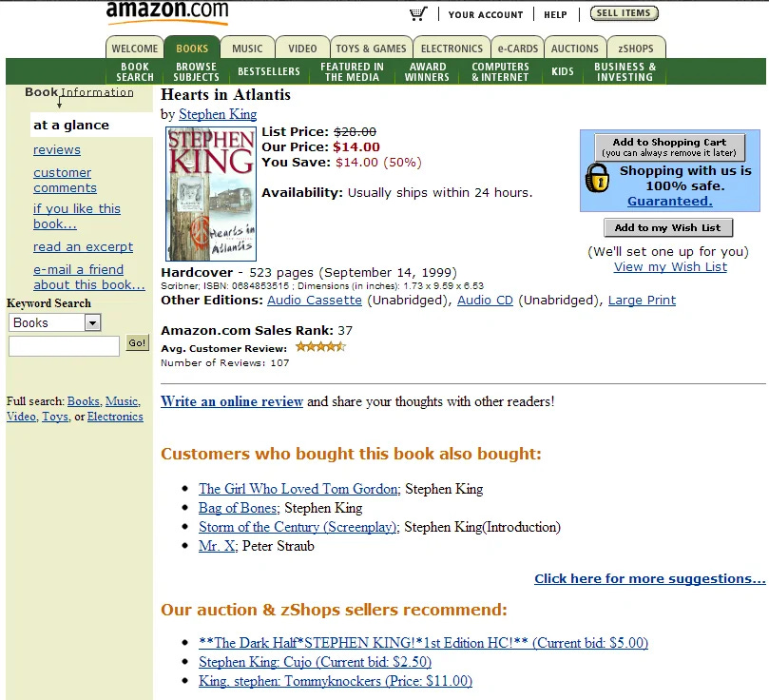Open Bestsellers in navigation bar
769x700 pixels.
click(269, 71)
